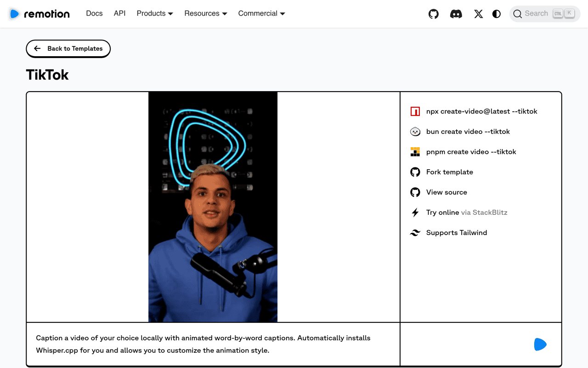Expand the Resources dropdown

(x=206, y=13)
